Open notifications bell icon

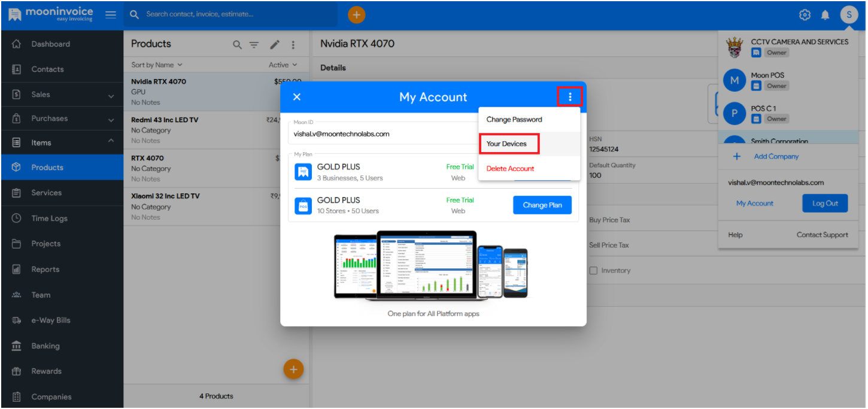coord(825,15)
